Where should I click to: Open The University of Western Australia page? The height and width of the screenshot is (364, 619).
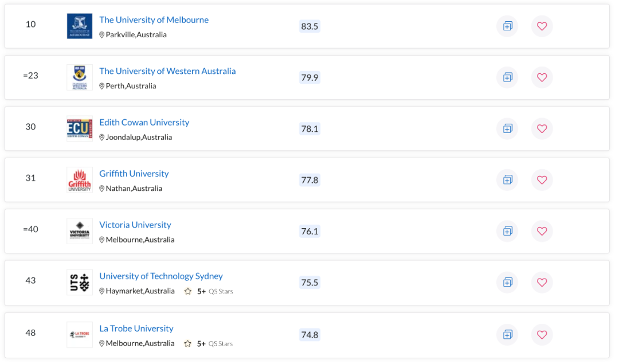(167, 71)
